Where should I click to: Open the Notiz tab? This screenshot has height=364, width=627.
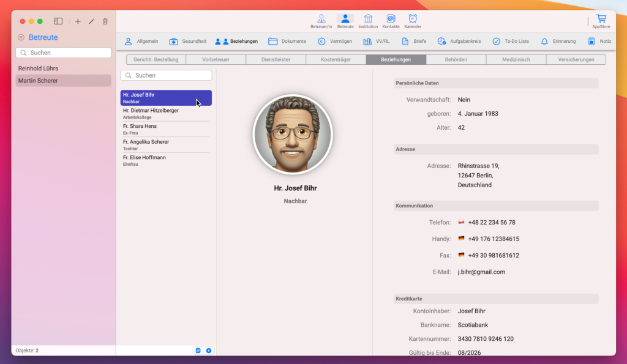click(599, 41)
